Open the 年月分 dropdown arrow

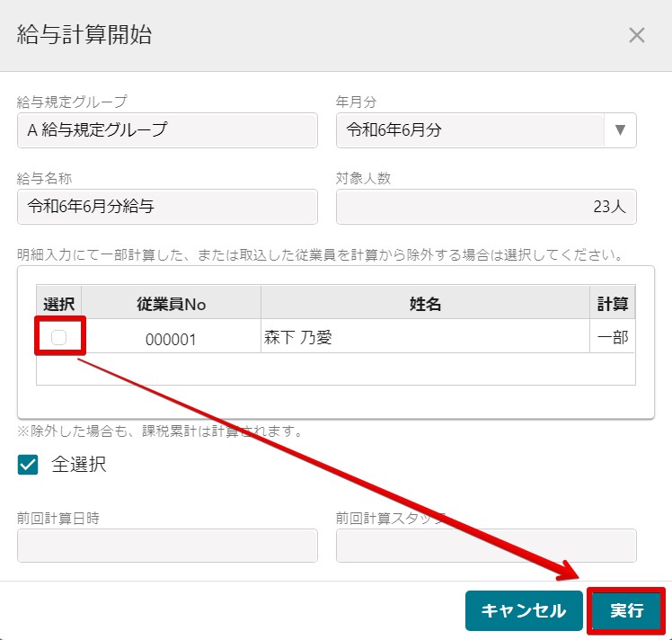click(620, 130)
